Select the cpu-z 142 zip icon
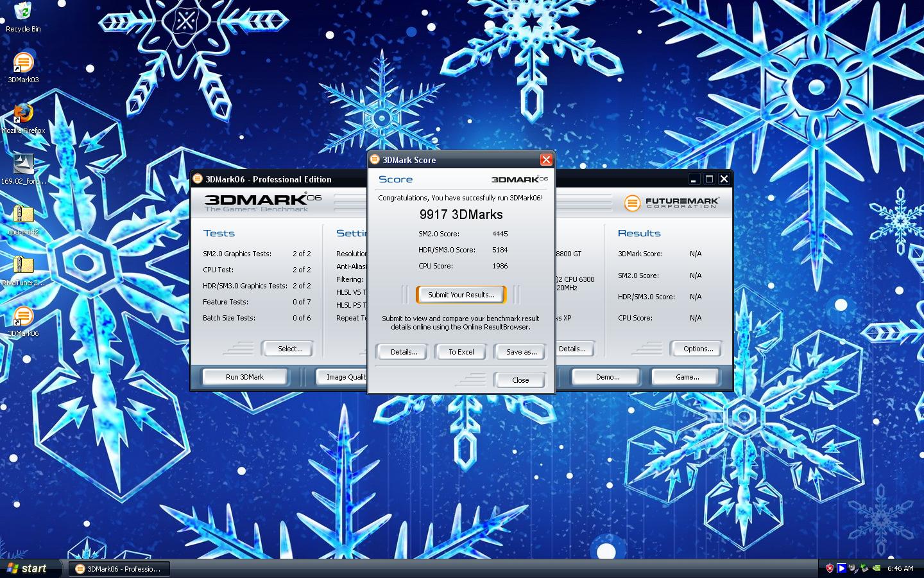Image resolution: width=924 pixels, height=578 pixels. [23, 220]
